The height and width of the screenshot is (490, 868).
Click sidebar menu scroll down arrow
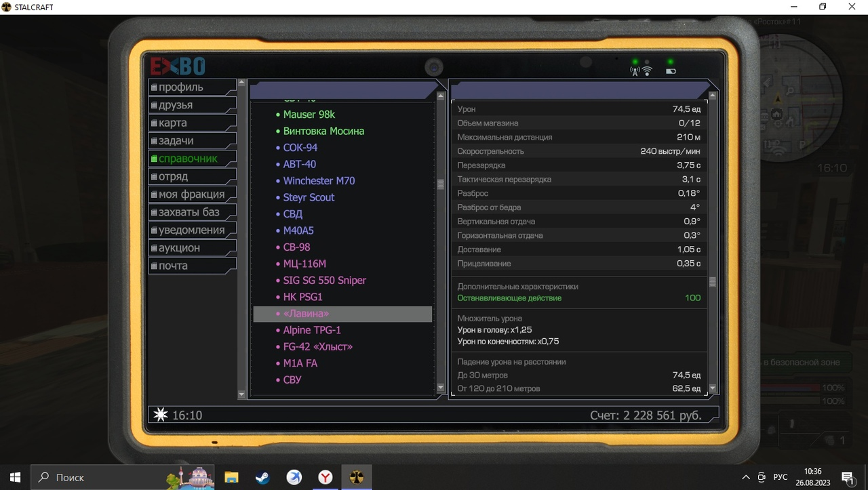(x=241, y=394)
